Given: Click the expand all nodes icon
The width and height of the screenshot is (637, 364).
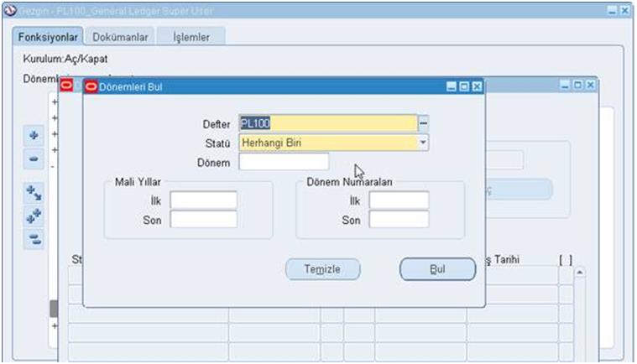Looking at the screenshot, I should coord(34,216).
